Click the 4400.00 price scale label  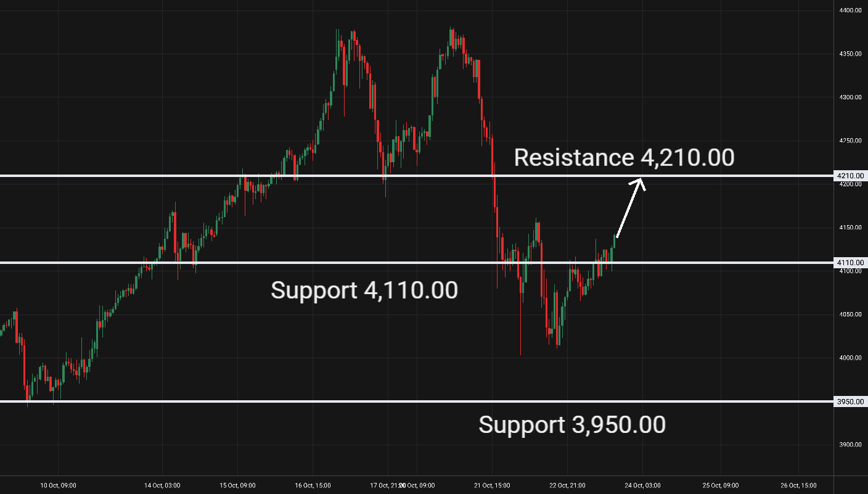tap(850, 10)
